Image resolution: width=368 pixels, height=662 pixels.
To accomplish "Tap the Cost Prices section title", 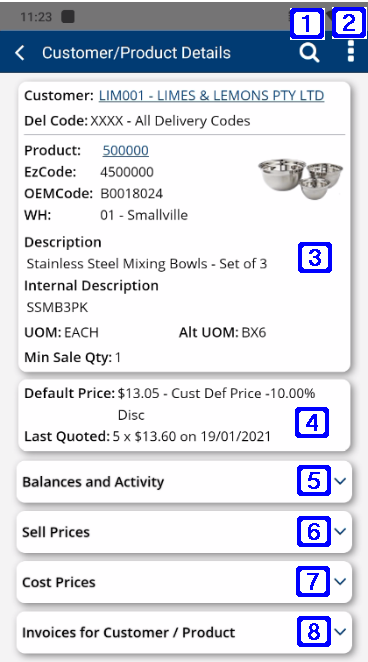I will click(59, 582).
